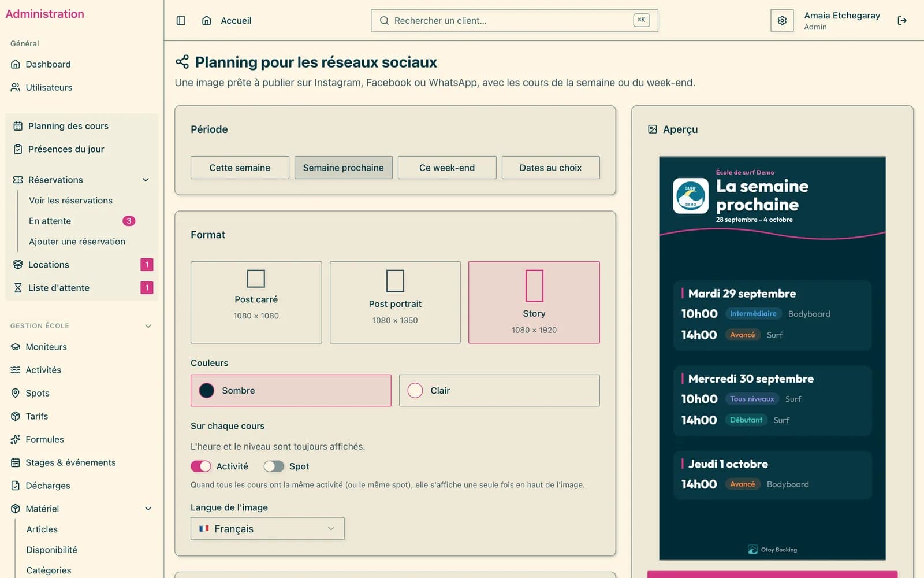Open Spots page

click(81, 393)
